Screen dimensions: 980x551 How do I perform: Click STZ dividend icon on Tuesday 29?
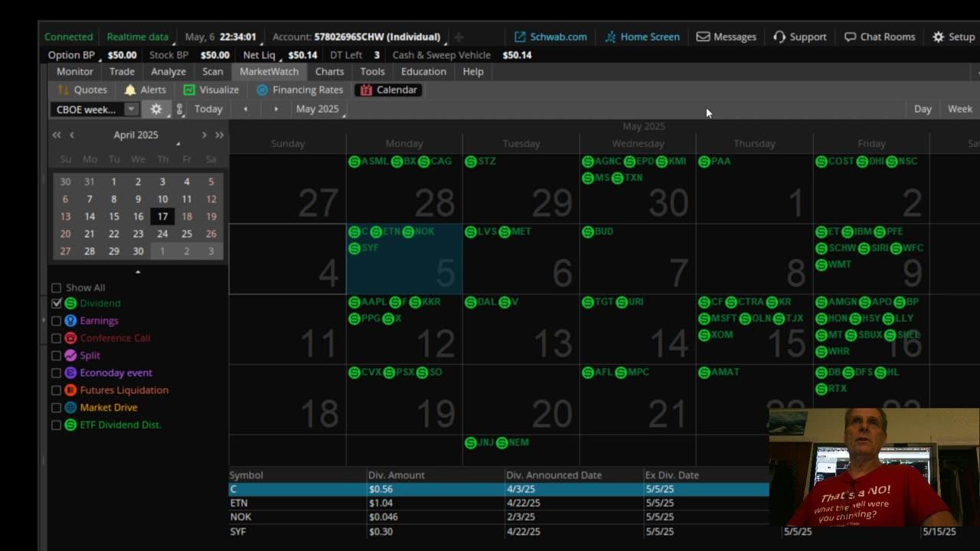click(x=471, y=161)
